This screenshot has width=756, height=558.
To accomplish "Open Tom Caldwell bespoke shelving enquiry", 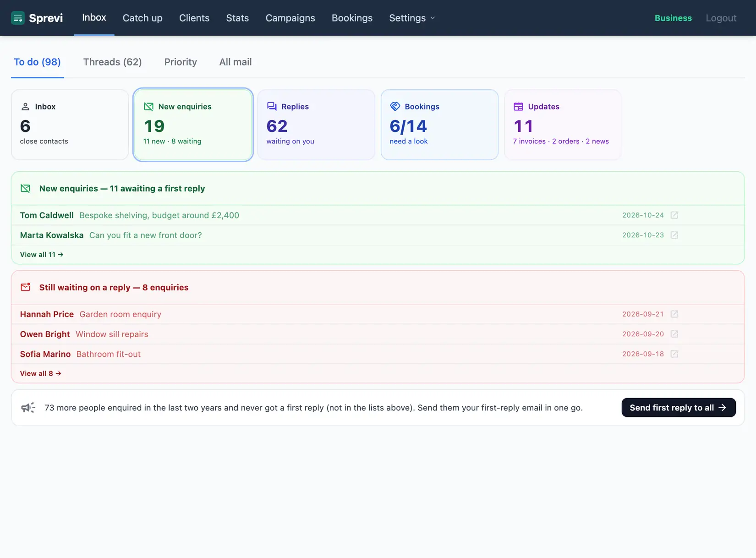I will pyautogui.click(x=378, y=215).
